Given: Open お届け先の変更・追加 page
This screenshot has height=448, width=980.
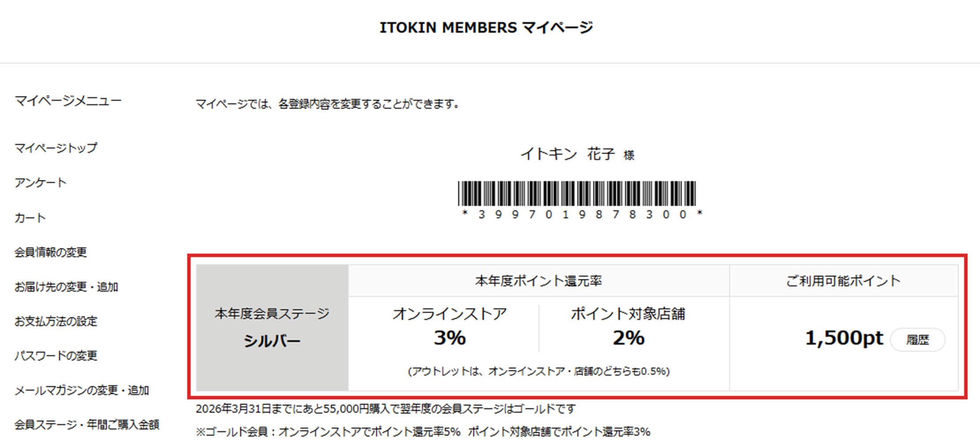Looking at the screenshot, I should (66, 287).
